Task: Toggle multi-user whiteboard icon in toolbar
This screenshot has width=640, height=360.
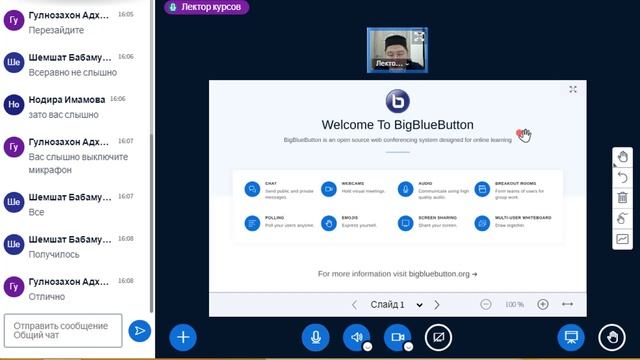Action: [622, 239]
